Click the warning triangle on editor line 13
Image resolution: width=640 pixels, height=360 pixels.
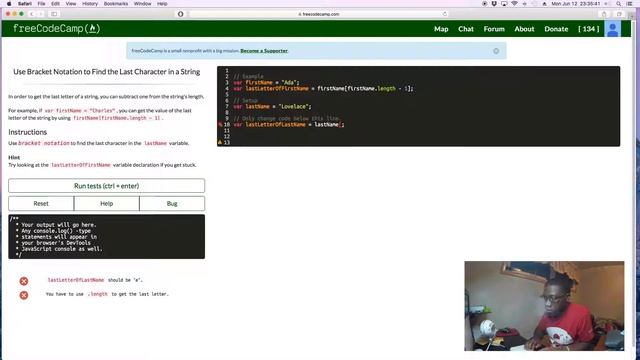[220, 142]
